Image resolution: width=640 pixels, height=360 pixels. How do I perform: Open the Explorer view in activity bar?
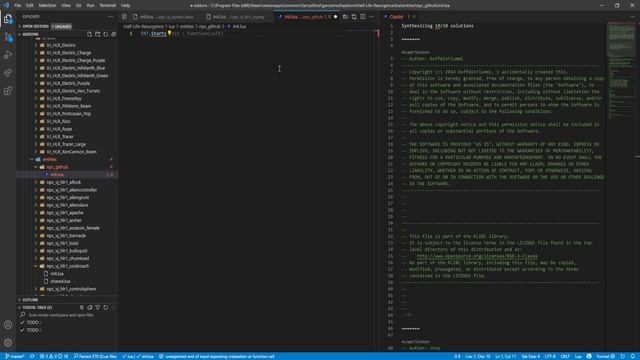[x=8, y=19]
